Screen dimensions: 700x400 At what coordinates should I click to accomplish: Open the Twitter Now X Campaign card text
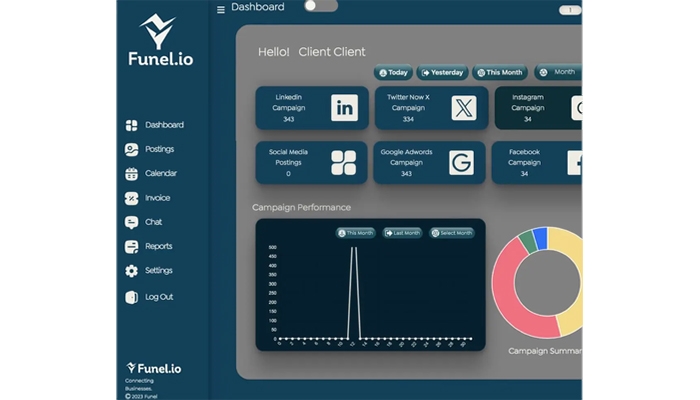tap(408, 108)
